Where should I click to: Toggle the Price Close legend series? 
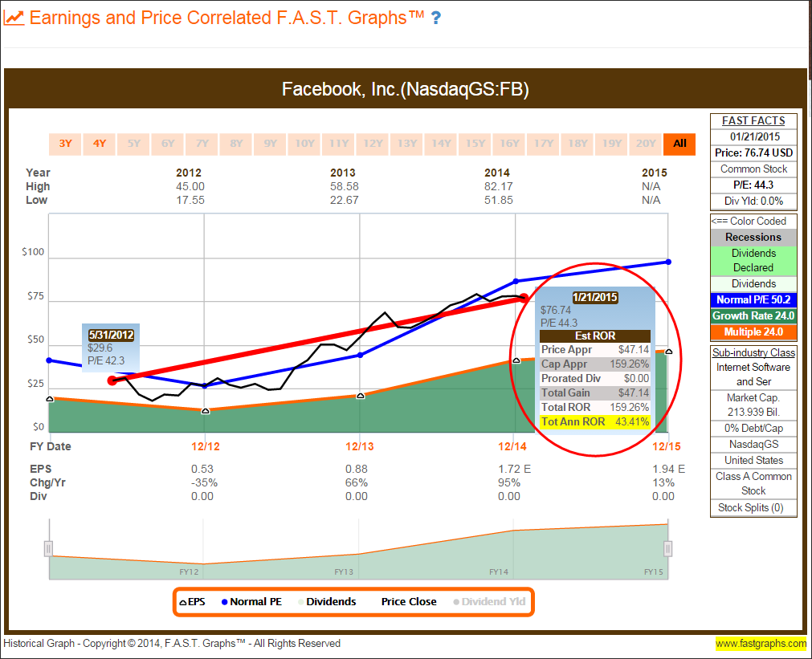point(409,601)
